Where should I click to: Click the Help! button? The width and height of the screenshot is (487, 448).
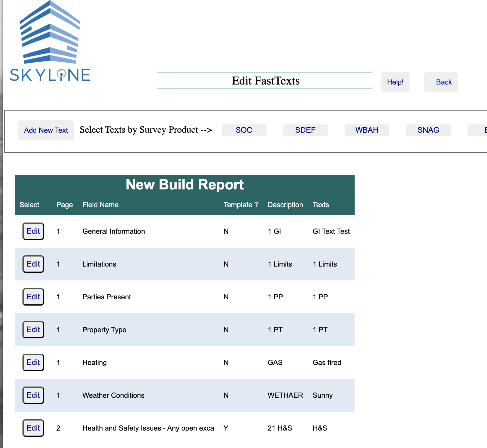click(395, 82)
